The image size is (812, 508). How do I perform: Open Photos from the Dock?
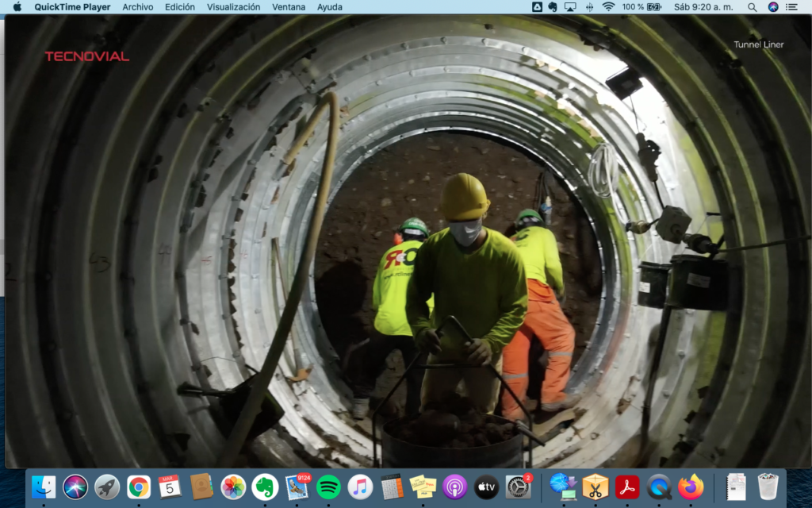(x=233, y=487)
